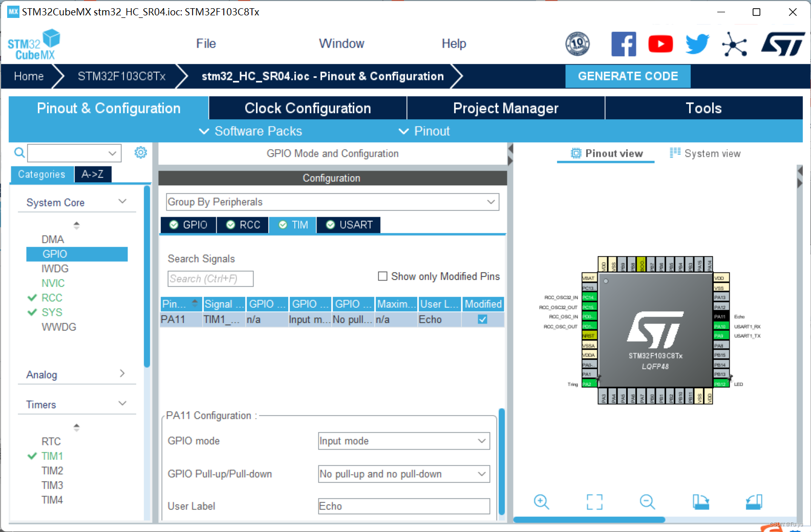Viewport: 811px width, 532px height.
Task: Click the zoom out icon under pinout
Action: 648,502
